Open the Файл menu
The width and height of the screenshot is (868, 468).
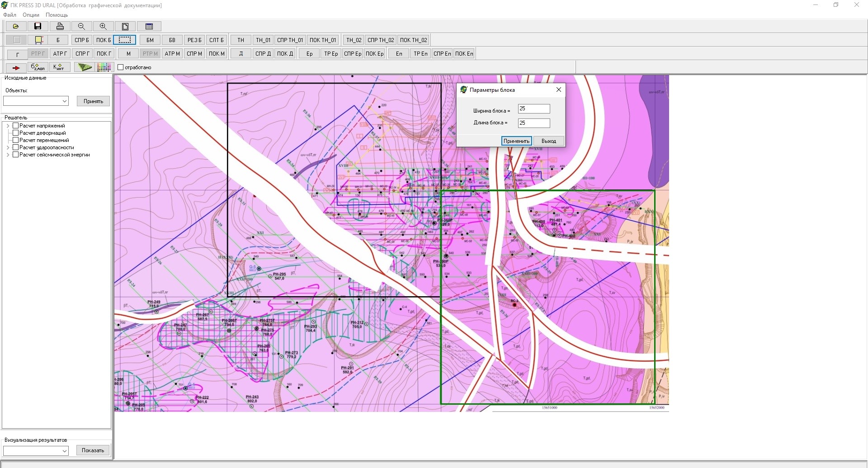tap(9, 14)
